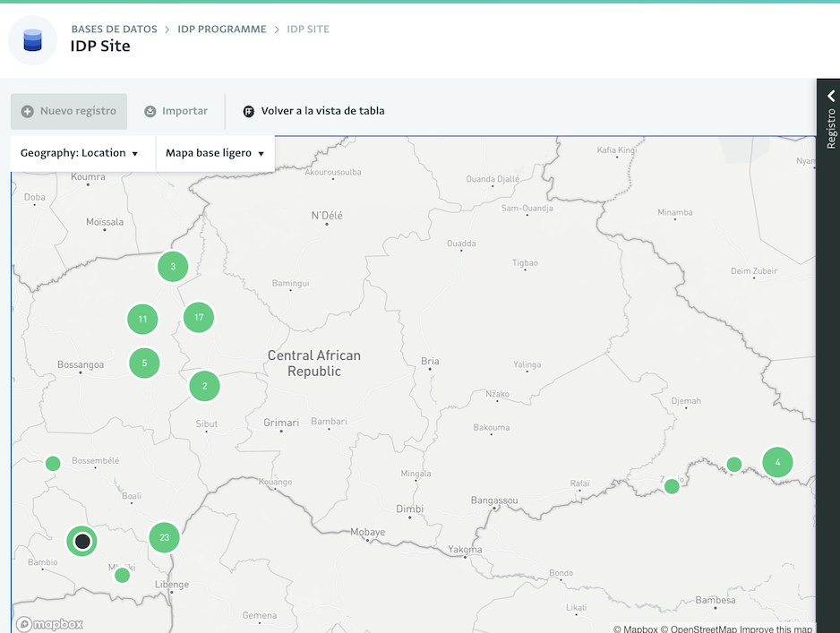Select the map cluster marker labeled 4
The height and width of the screenshot is (633, 840).
click(x=778, y=462)
